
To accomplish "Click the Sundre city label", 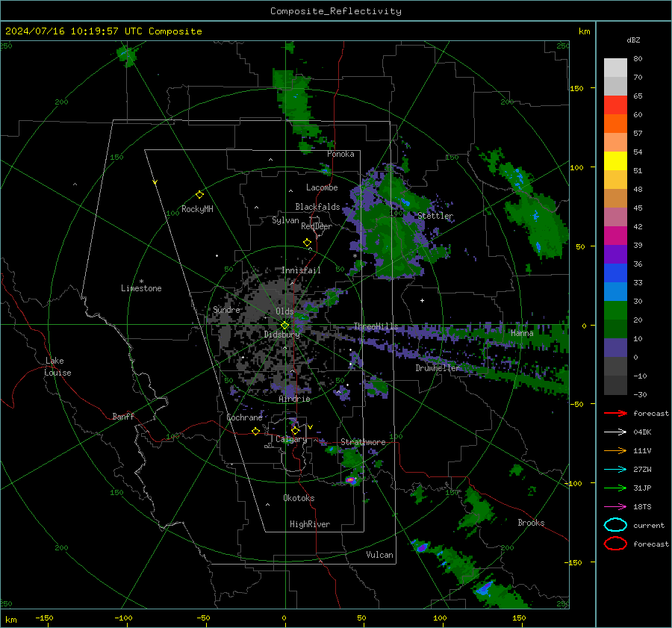I will 226,309.
